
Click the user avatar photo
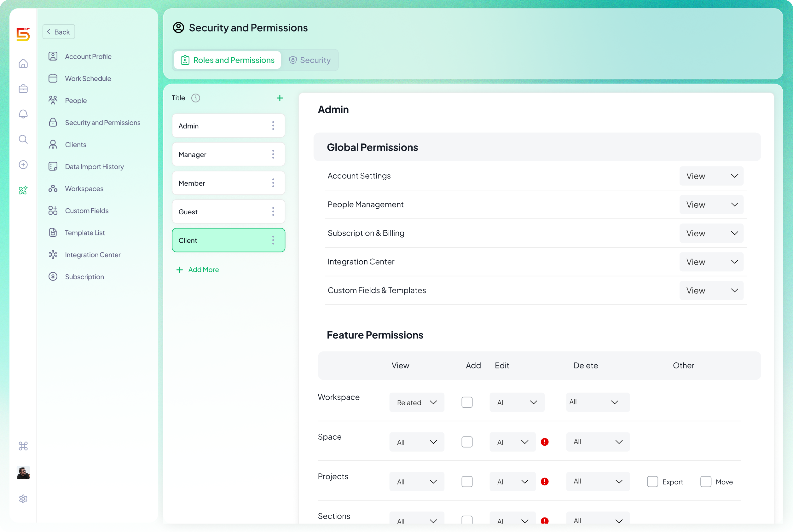[23, 472]
